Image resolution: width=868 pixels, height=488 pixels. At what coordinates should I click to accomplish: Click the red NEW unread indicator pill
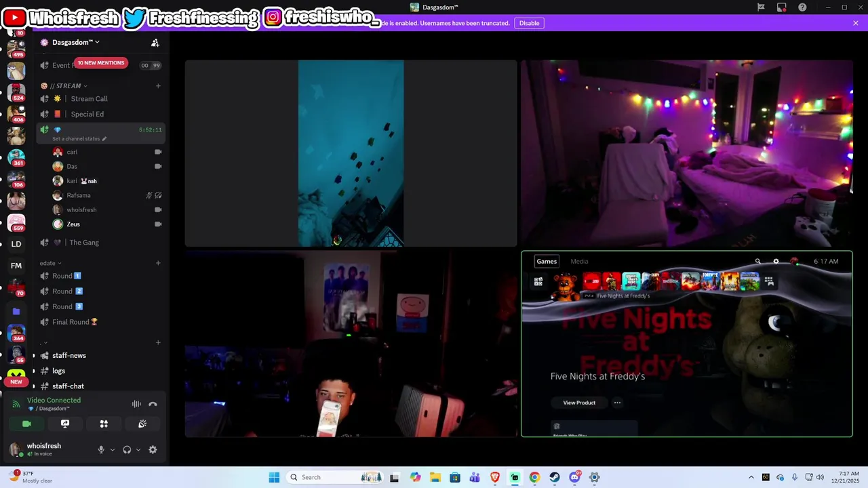(16, 382)
